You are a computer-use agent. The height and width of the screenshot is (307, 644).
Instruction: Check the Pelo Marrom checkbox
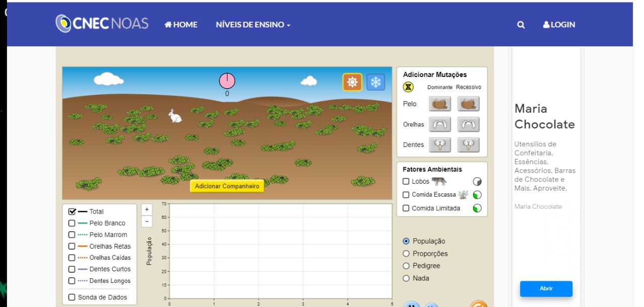pyautogui.click(x=71, y=235)
